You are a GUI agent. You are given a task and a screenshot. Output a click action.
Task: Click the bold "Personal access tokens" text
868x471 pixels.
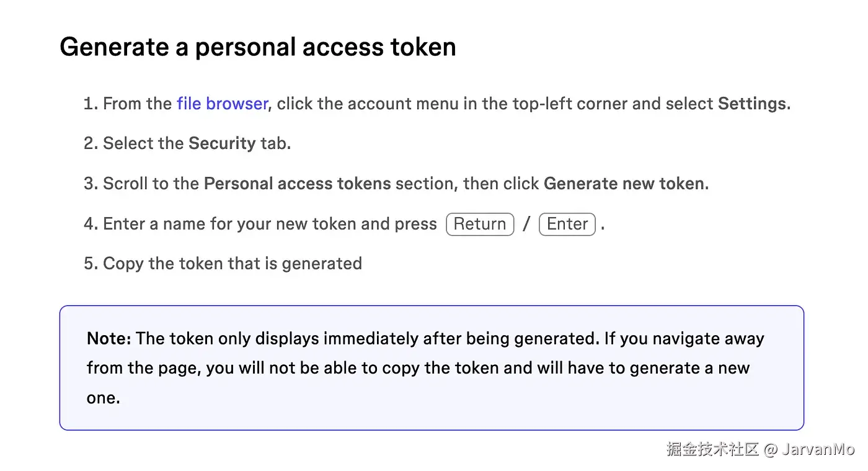[298, 184]
